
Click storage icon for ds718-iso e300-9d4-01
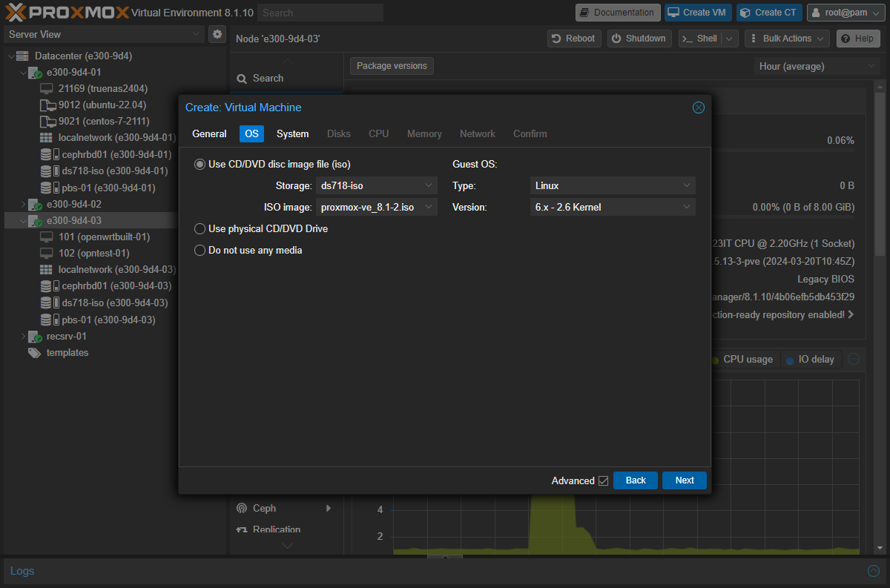(49, 171)
